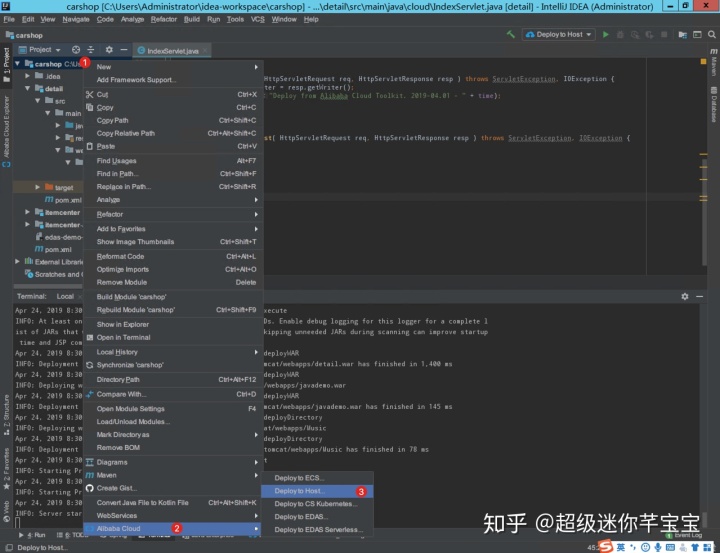Select Add Framework Support in context menu

pyautogui.click(x=173, y=79)
